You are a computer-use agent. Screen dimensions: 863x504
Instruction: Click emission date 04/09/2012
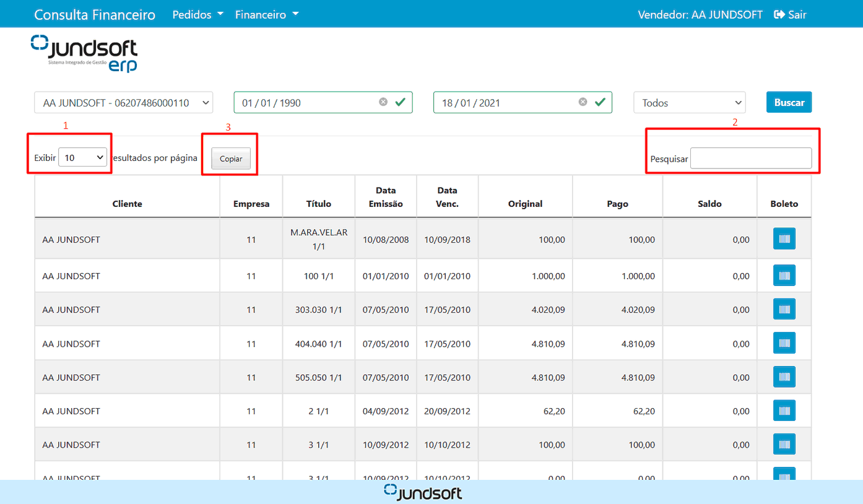(386, 411)
